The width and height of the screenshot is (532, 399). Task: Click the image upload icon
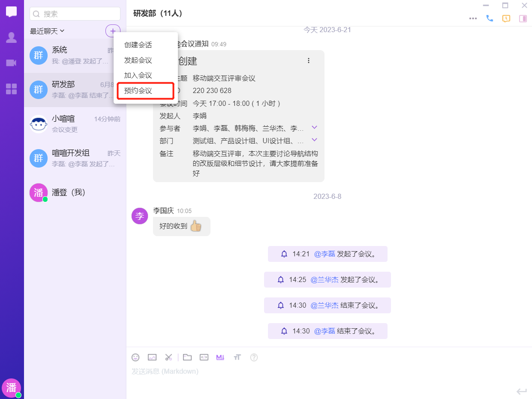pyautogui.click(x=152, y=357)
